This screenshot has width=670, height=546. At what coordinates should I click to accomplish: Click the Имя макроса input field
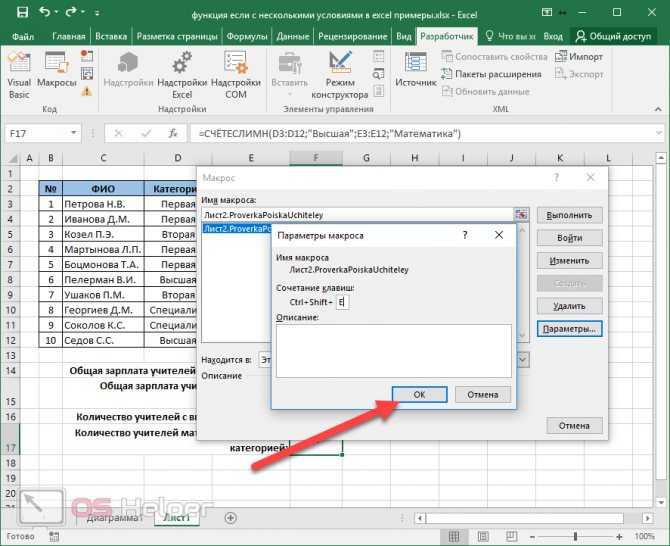tap(357, 215)
